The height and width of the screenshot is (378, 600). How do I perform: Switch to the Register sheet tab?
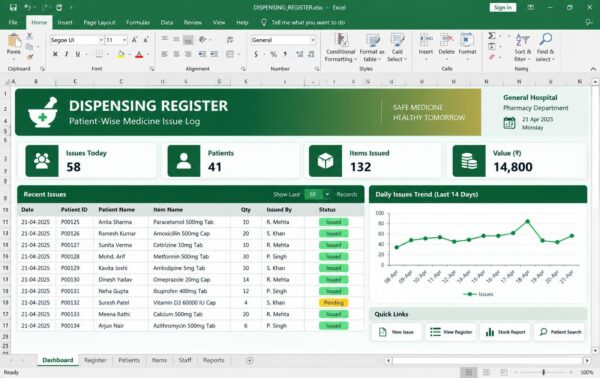click(x=95, y=360)
